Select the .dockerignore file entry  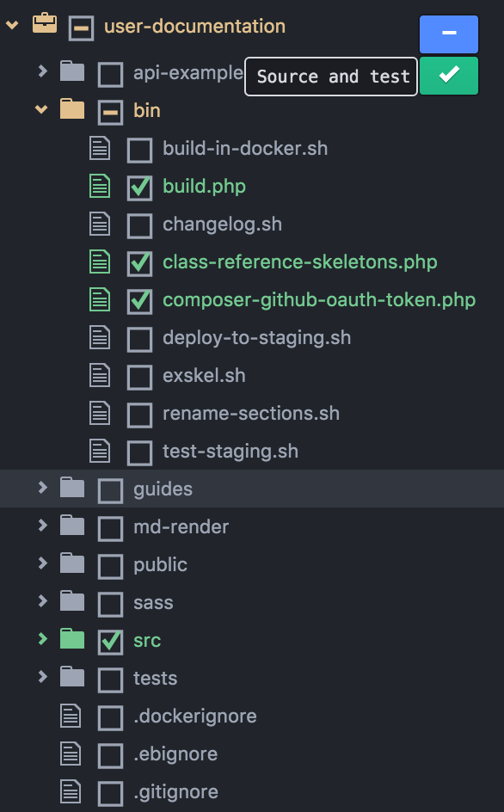194,716
